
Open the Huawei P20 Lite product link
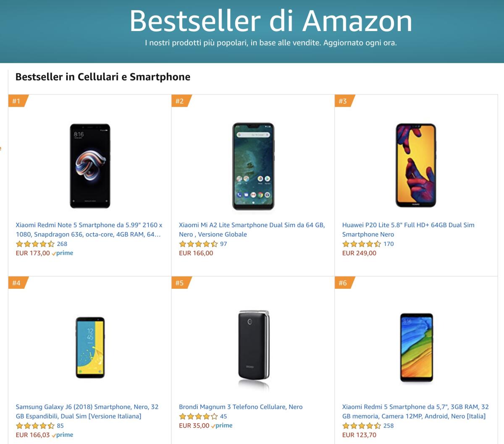[x=409, y=229]
